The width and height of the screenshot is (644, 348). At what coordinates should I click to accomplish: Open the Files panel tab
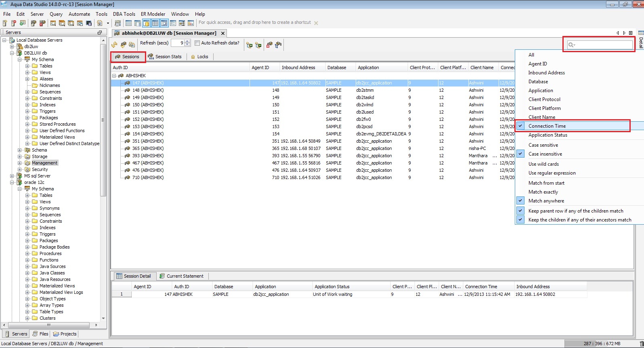[40, 334]
